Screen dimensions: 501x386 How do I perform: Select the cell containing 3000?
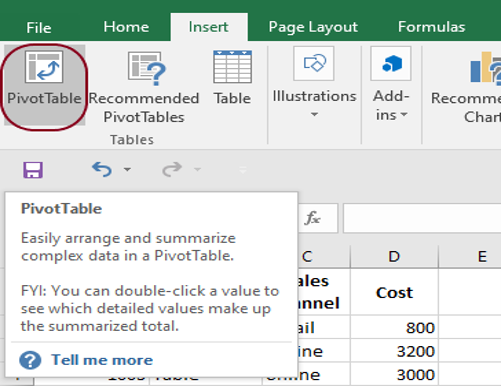click(394, 375)
